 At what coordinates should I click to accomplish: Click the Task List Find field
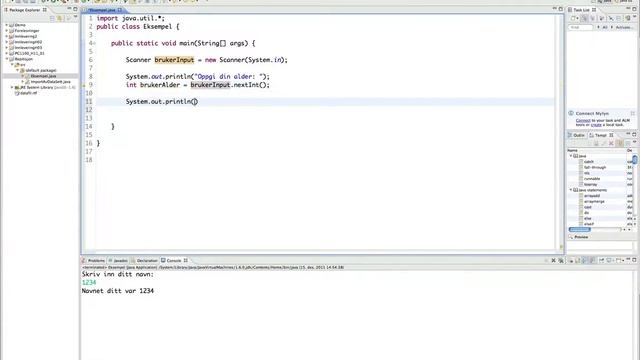click(580, 27)
